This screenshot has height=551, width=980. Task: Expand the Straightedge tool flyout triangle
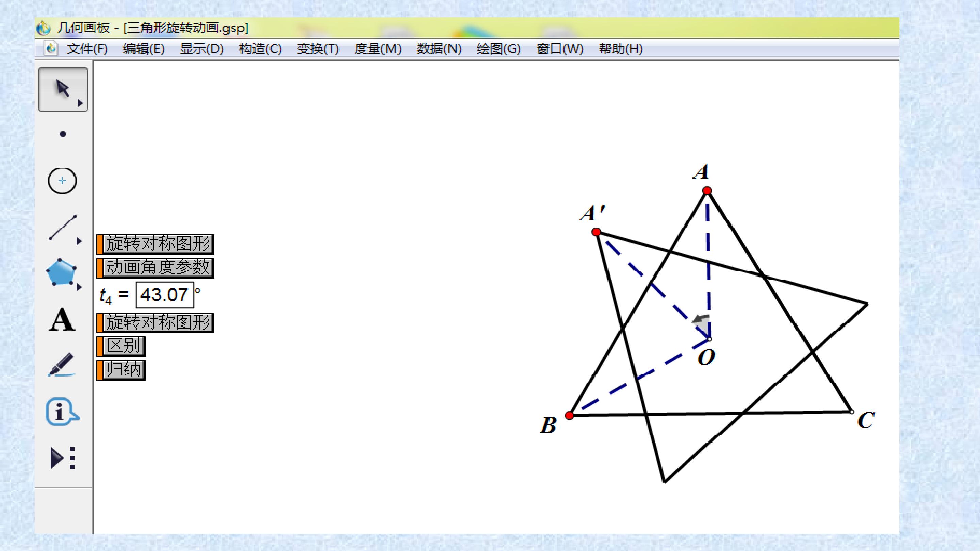pyautogui.click(x=79, y=241)
